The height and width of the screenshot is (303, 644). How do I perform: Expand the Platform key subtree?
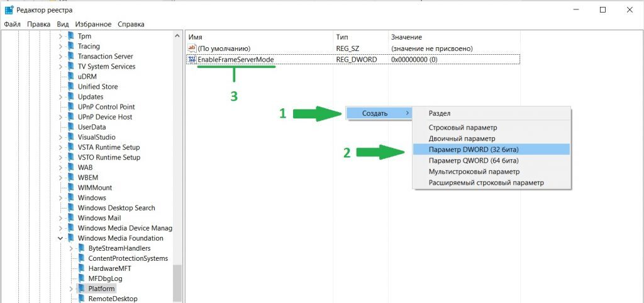coord(71,289)
